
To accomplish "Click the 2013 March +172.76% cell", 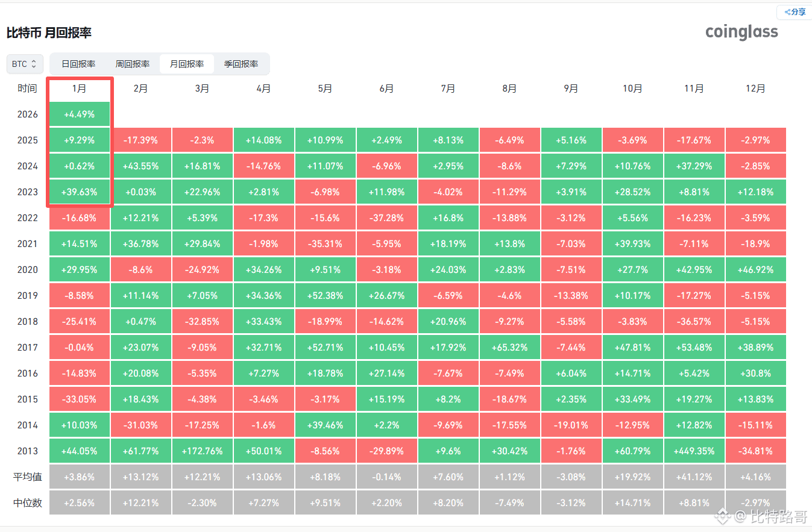I will pos(202,450).
